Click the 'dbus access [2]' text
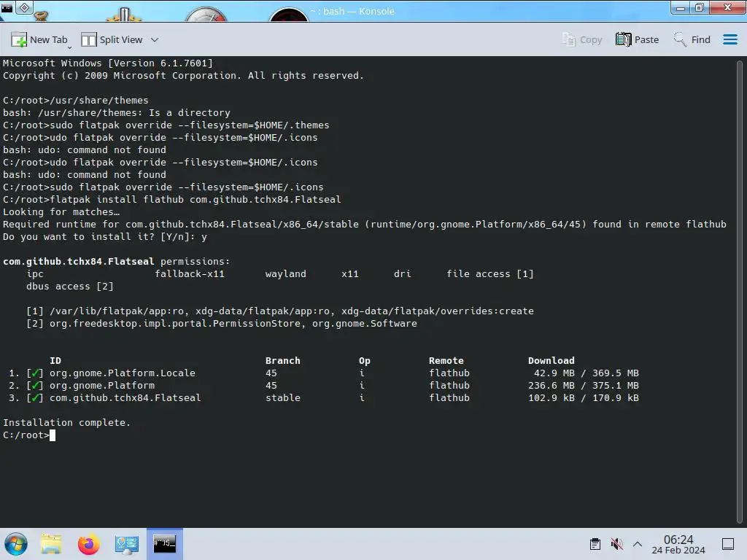This screenshot has height=560, width=747. (70, 287)
